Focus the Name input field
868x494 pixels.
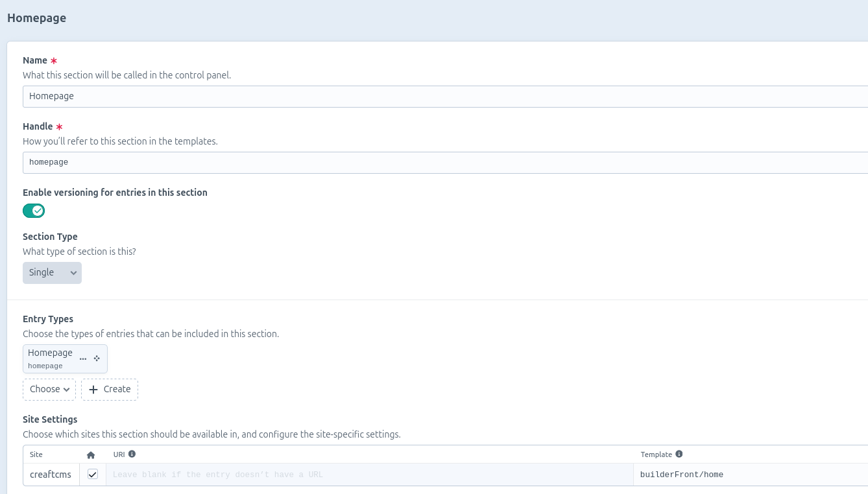445,97
